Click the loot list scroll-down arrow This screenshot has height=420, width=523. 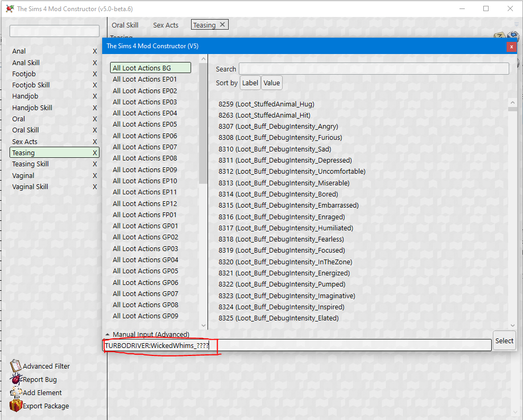[x=512, y=325]
